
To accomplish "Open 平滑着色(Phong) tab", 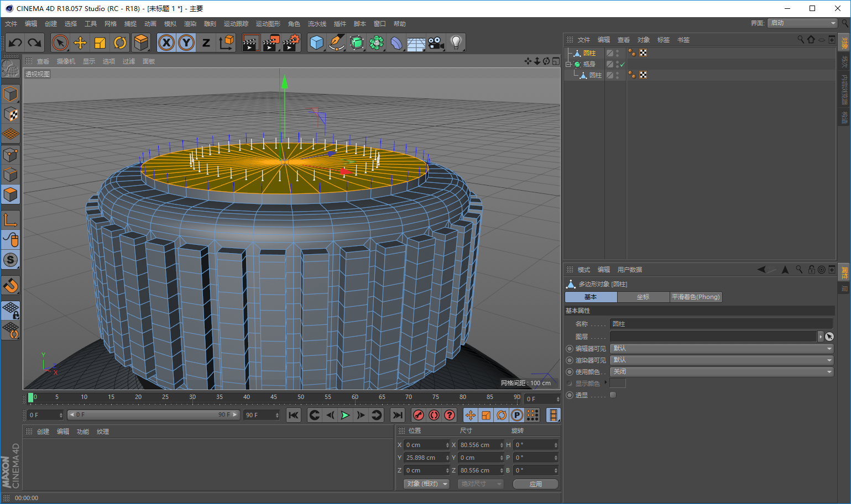I will click(696, 297).
